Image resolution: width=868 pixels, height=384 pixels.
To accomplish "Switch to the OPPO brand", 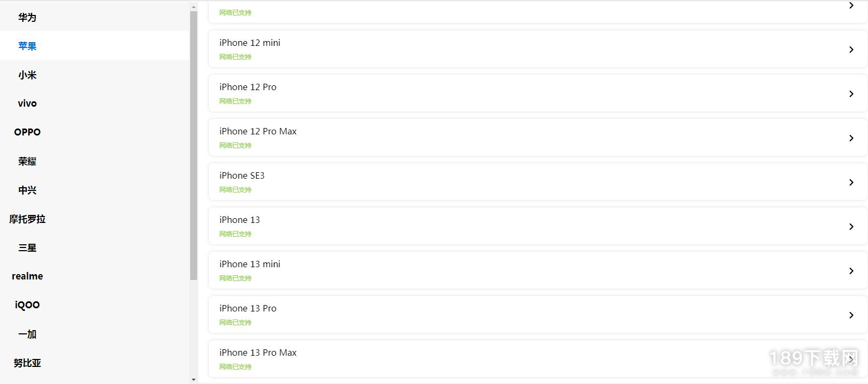I will (27, 132).
